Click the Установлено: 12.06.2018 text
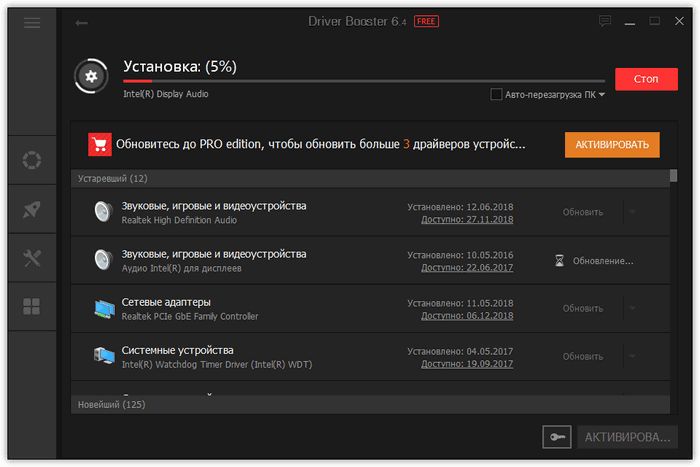 460,207
